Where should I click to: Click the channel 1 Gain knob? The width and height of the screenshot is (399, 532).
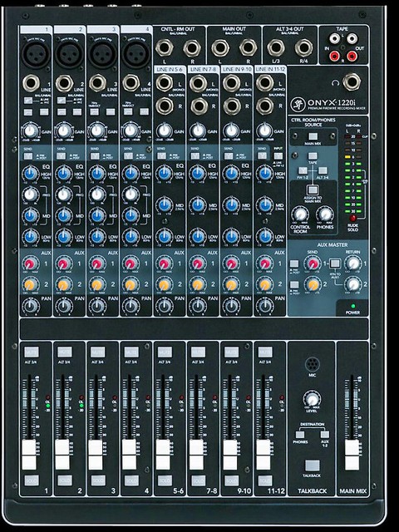click(x=30, y=131)
